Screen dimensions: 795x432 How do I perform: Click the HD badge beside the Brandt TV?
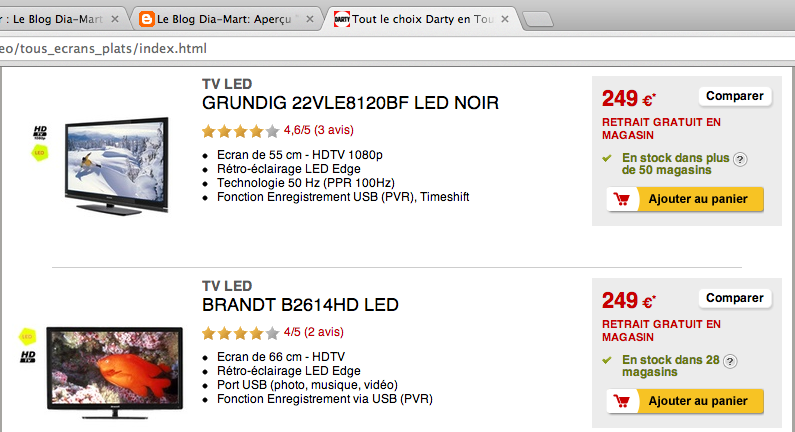[x=28, y=356]
